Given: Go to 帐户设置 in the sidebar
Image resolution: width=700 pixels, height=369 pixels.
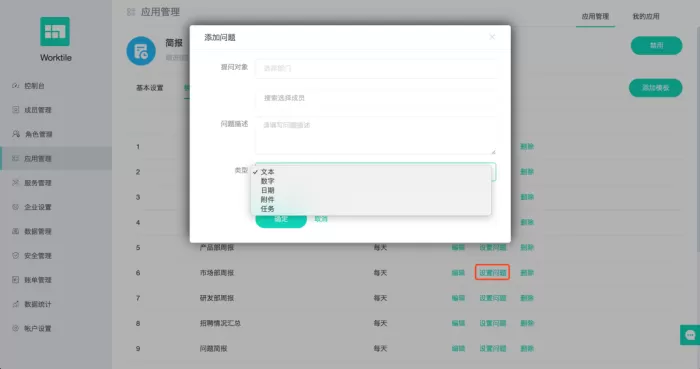Looking at the screenshot, I should pos(38,328).
